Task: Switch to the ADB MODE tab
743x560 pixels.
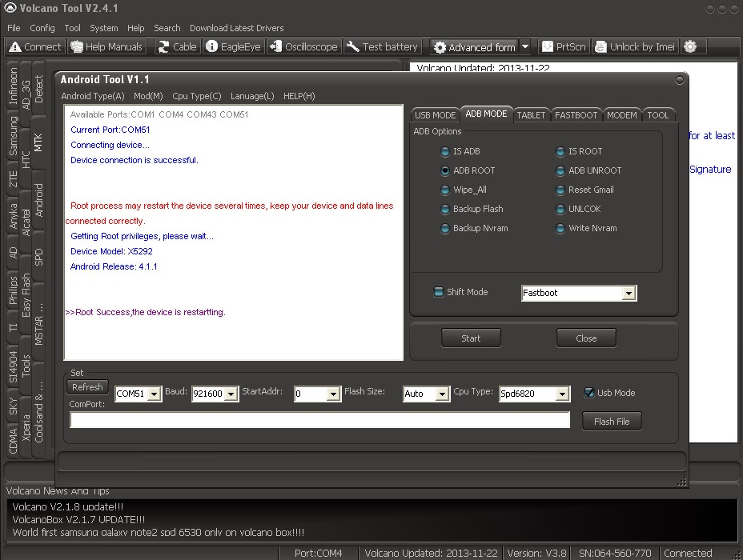Action: [486, 114]
